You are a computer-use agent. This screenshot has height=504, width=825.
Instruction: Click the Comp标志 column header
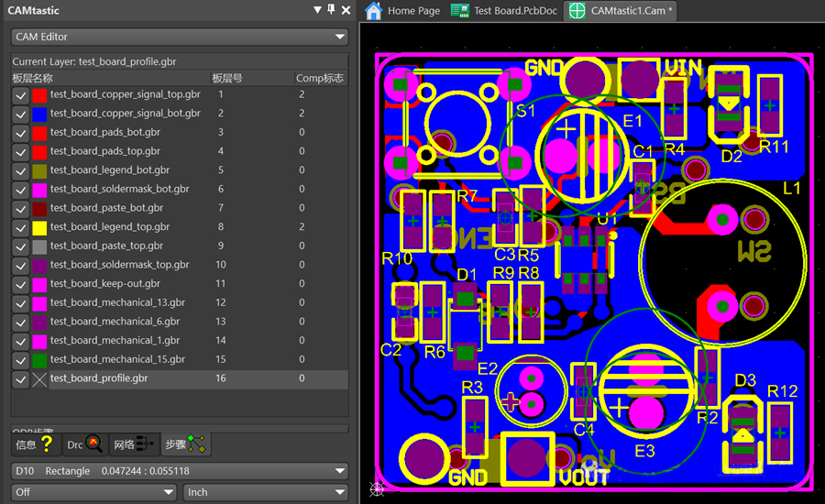tap(320, 78)
